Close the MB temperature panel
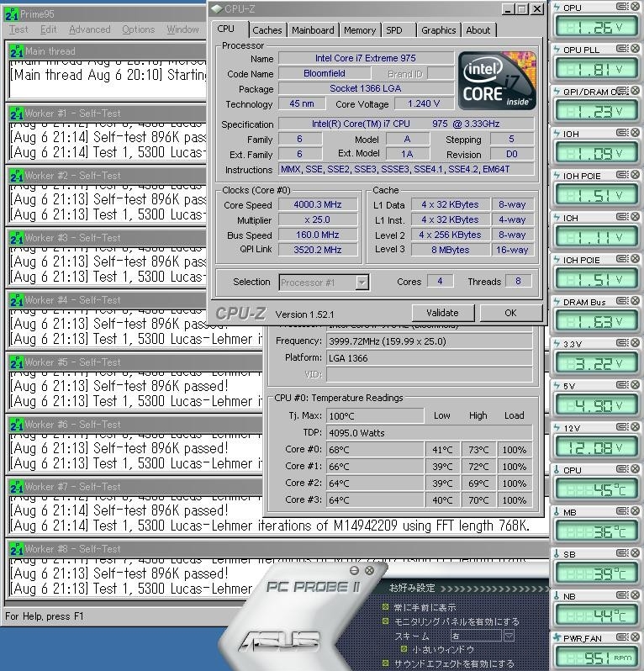Screen dimensions: 644x671 (x=635, y=511)
